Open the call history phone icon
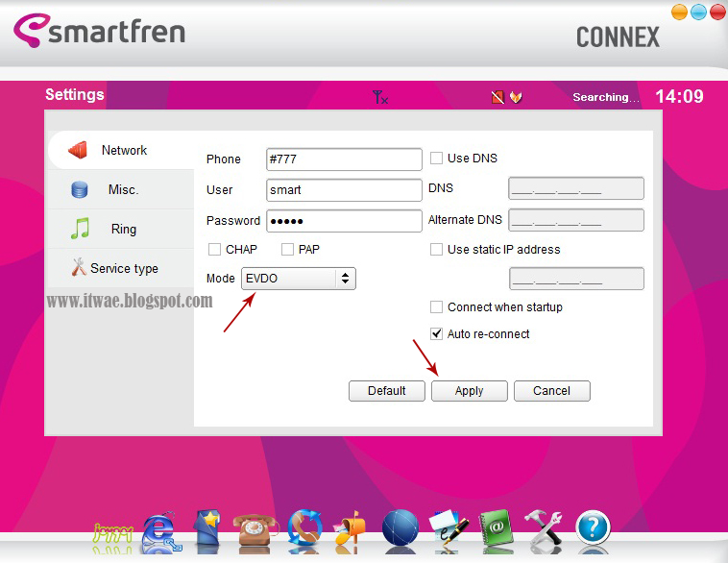Image resolution: width=728 pixels, height=563 pixels. pos(304,527)
